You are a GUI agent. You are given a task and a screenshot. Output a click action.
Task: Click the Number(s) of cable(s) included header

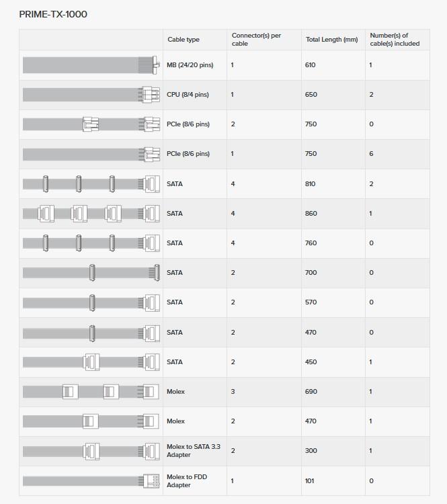pyautogui.click(x=394, y=39)
